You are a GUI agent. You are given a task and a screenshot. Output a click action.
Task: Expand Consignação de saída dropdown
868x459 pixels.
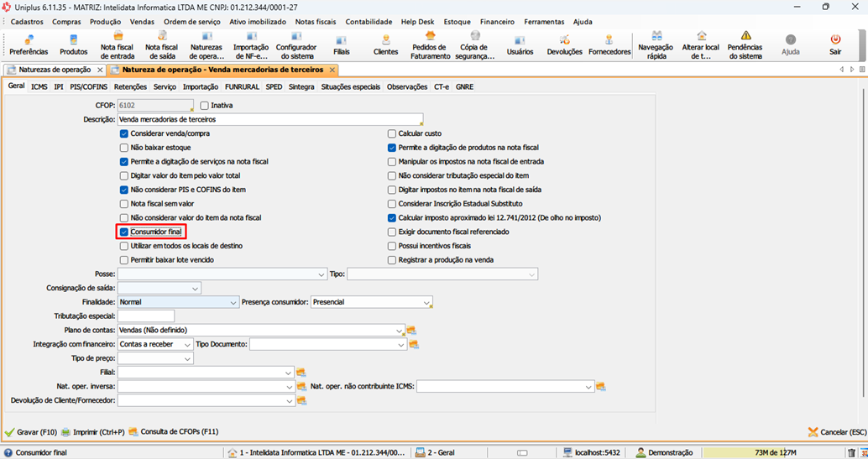(x=195, y=289)
